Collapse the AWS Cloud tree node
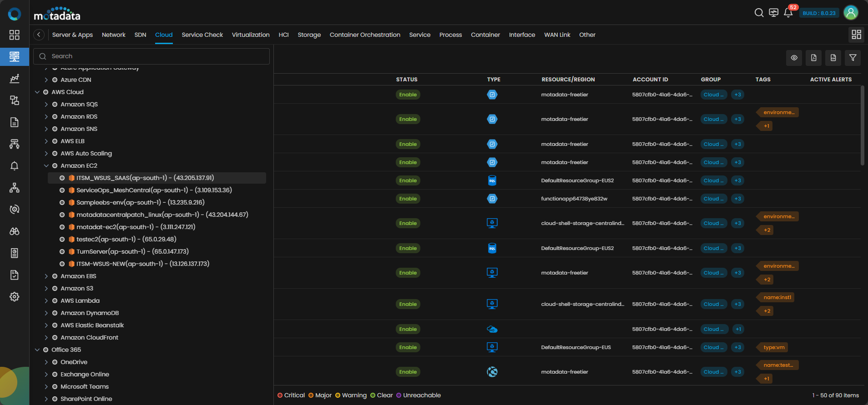868x405 pixels. [x=37, y=92]
